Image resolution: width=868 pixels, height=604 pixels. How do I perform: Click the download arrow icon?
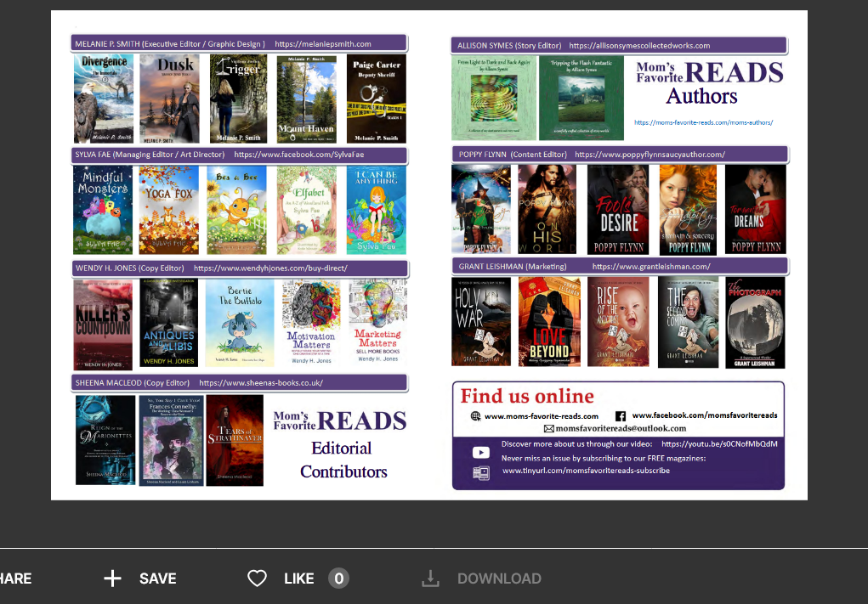tap(431, 579)
